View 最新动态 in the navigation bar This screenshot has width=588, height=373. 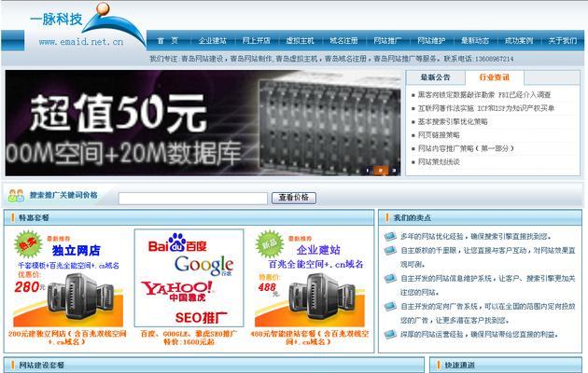point(475,40)
